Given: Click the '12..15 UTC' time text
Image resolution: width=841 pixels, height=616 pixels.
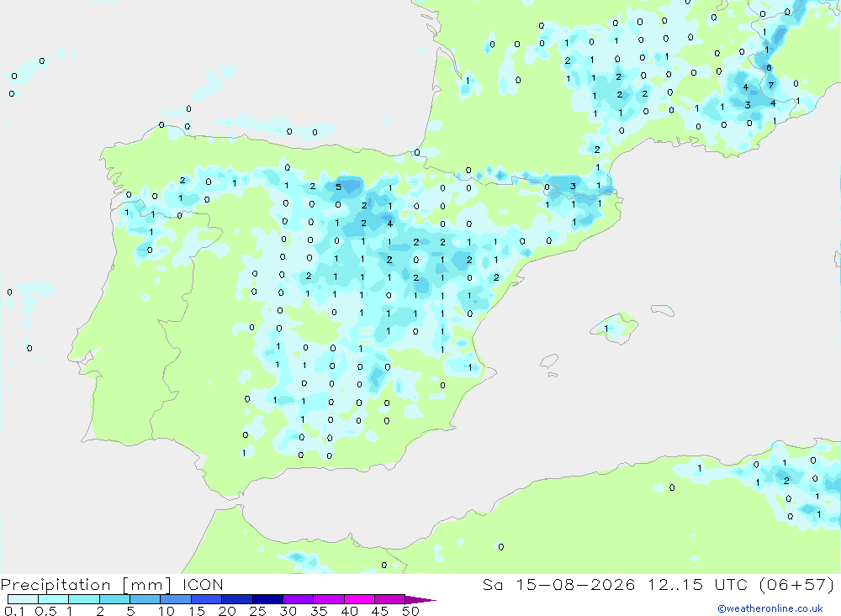Looking at the screenshot, I should [700, 584].
